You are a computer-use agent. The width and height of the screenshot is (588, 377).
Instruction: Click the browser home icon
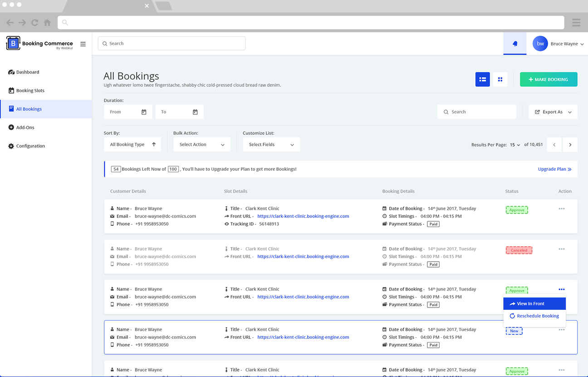pyautogui.click(x=47, y=22)
